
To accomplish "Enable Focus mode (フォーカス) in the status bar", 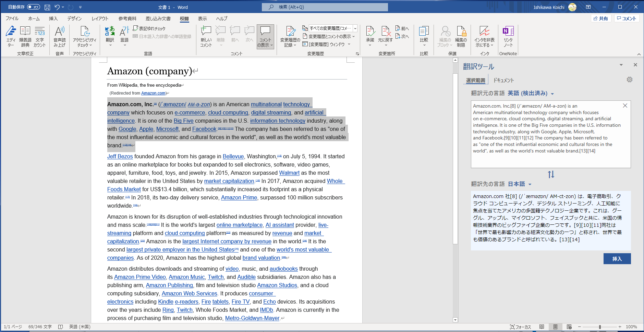I will pos(520,327).
